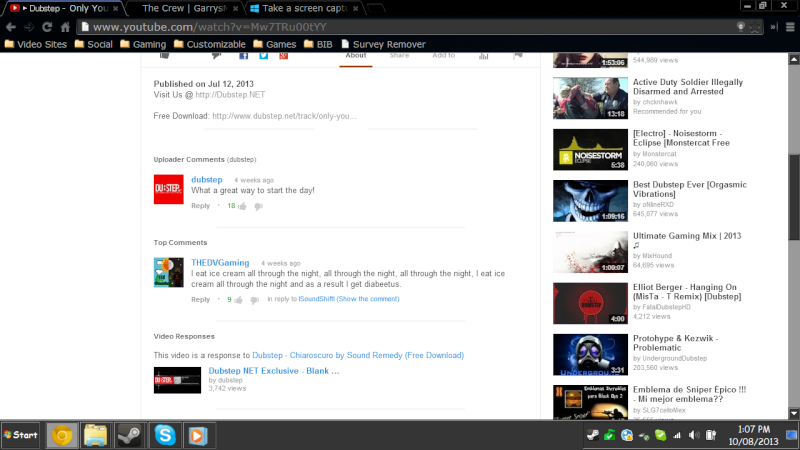
Task: Click the URL address bar
Action: (x=408, y=27)
